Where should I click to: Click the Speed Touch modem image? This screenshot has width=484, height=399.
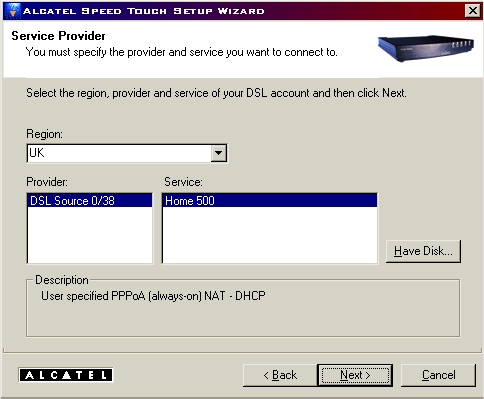(x=426, y=48)
